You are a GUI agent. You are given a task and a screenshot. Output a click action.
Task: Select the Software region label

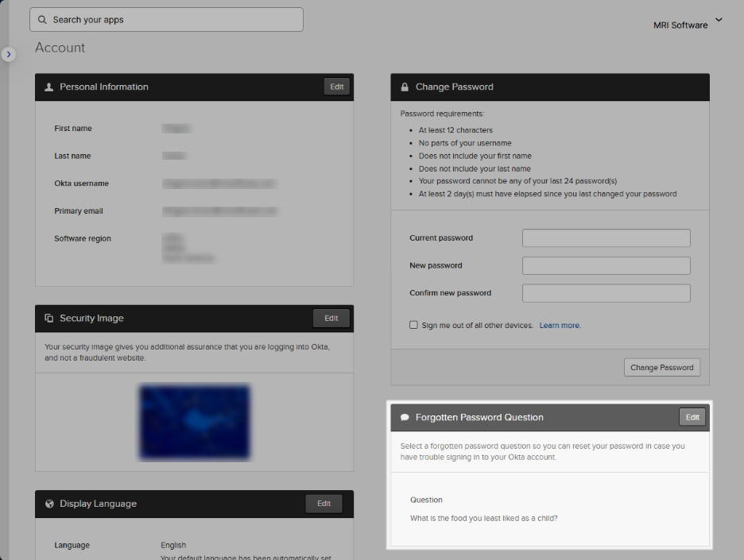pos(83,238)
